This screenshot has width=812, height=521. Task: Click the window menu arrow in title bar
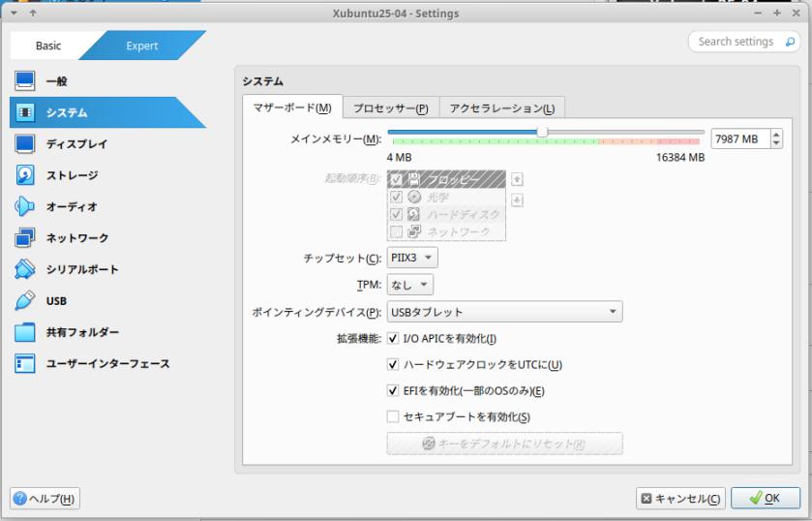point(14,13)
